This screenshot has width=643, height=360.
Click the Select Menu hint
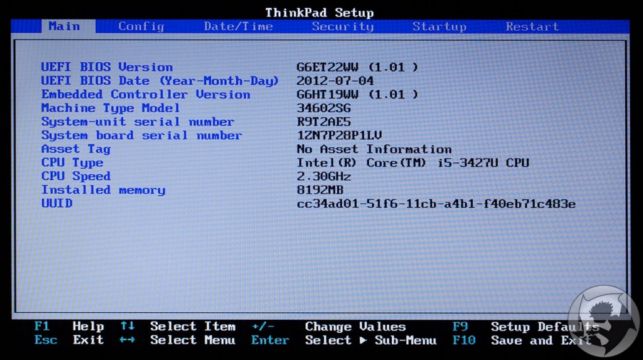[x=193, y=340]
